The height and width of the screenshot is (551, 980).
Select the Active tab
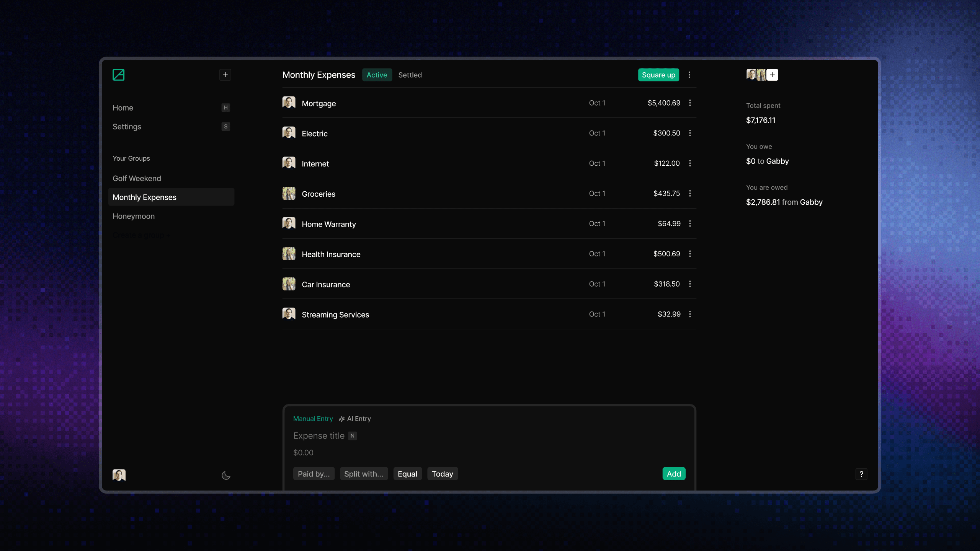[x=377, y=75]
